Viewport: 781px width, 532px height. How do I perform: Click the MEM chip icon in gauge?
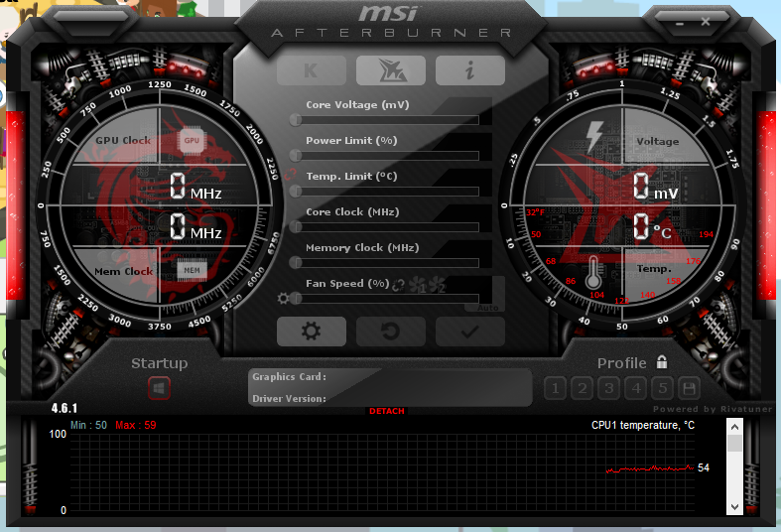click(x=192, y=271)
